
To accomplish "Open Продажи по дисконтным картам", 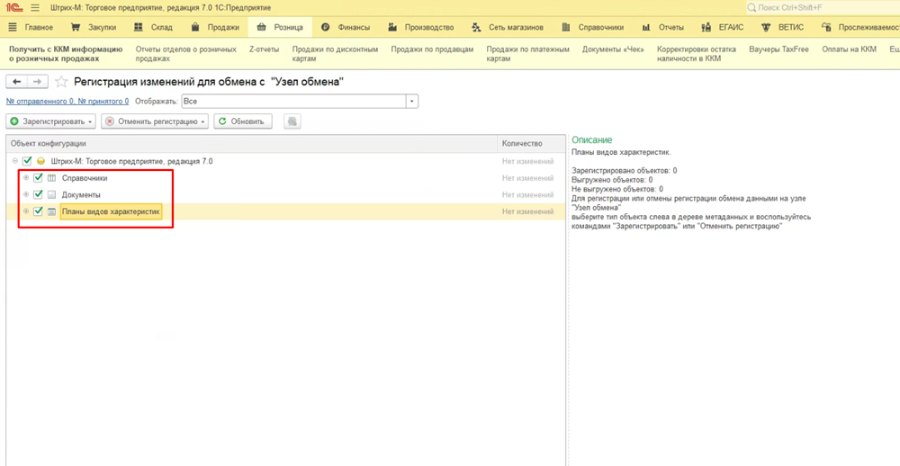I will point(335,54).
